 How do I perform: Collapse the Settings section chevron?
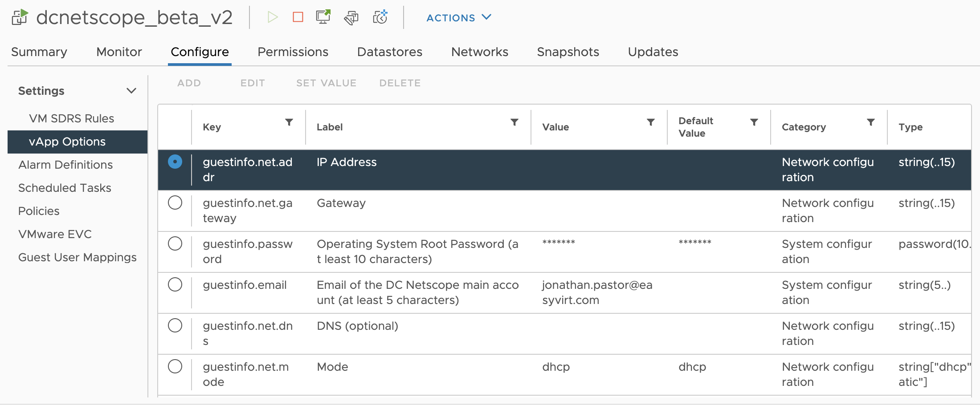131,91
